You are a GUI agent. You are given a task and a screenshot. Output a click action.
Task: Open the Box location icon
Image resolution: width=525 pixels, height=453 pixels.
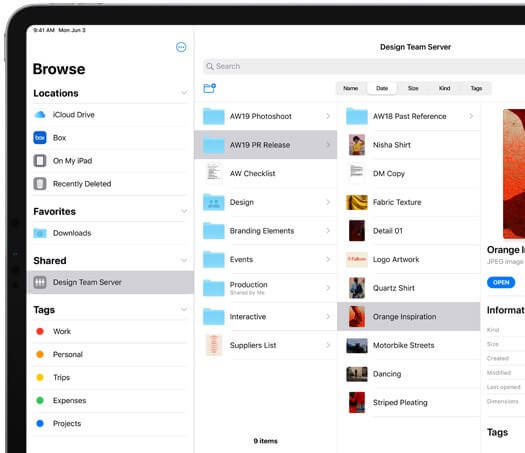(x=40, y=138)
